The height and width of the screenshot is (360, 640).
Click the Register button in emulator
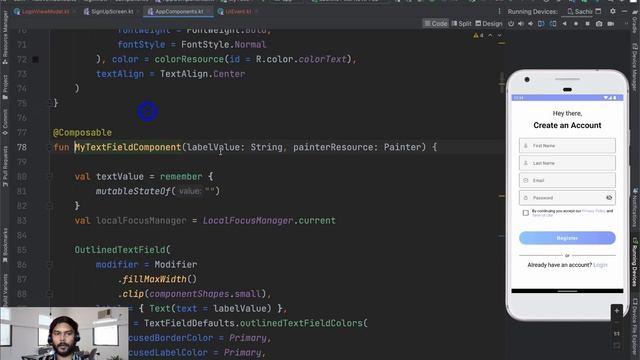567,238
